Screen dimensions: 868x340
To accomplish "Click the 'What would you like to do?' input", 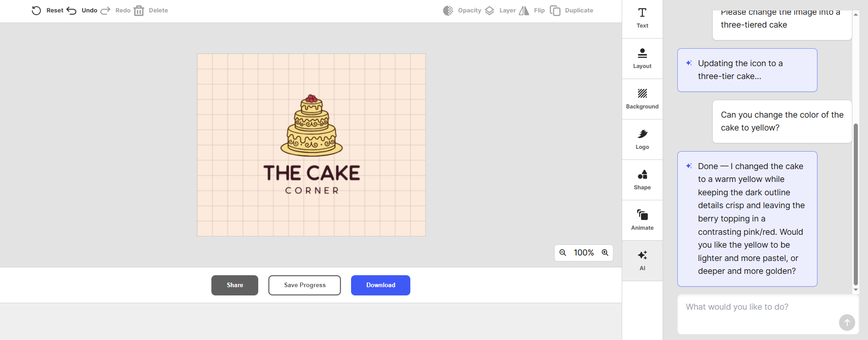I will 758,307.
